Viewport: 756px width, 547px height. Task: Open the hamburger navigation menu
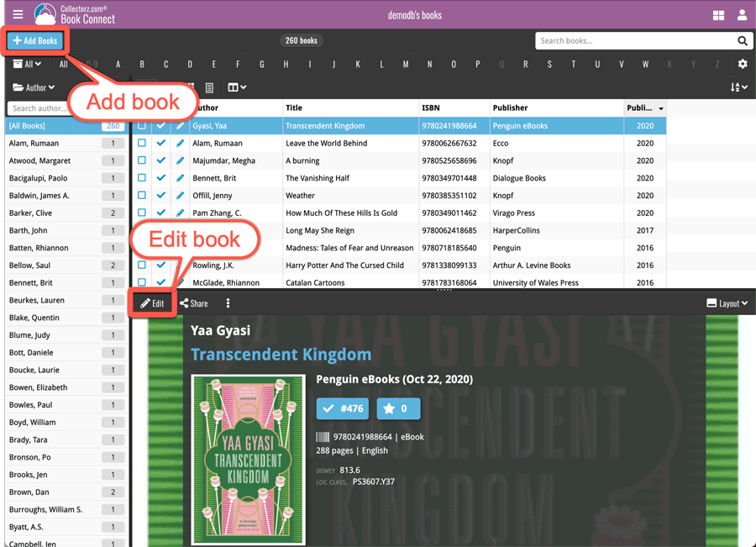click(18, 13)
